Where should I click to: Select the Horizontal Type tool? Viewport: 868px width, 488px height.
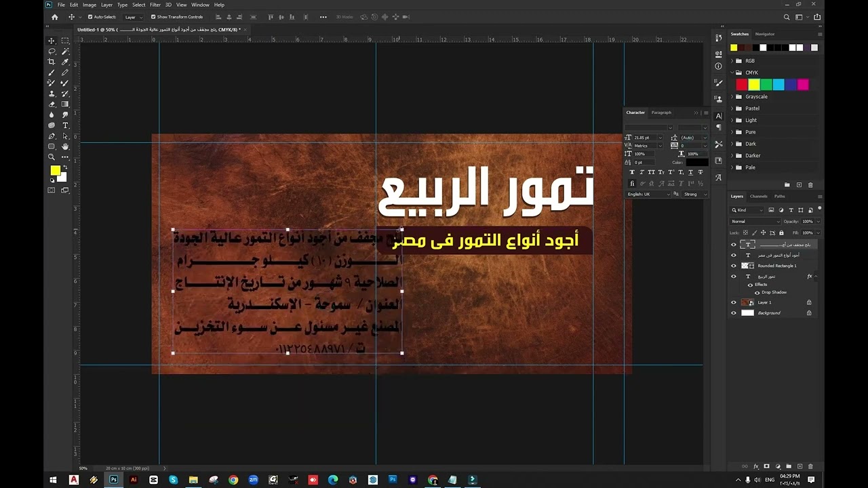point(65,125)
